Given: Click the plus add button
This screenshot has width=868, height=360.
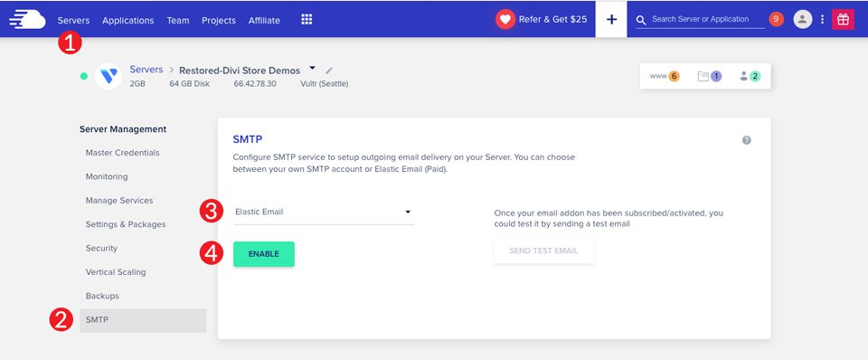Looking at the screenshot, I should pos(611,19).
